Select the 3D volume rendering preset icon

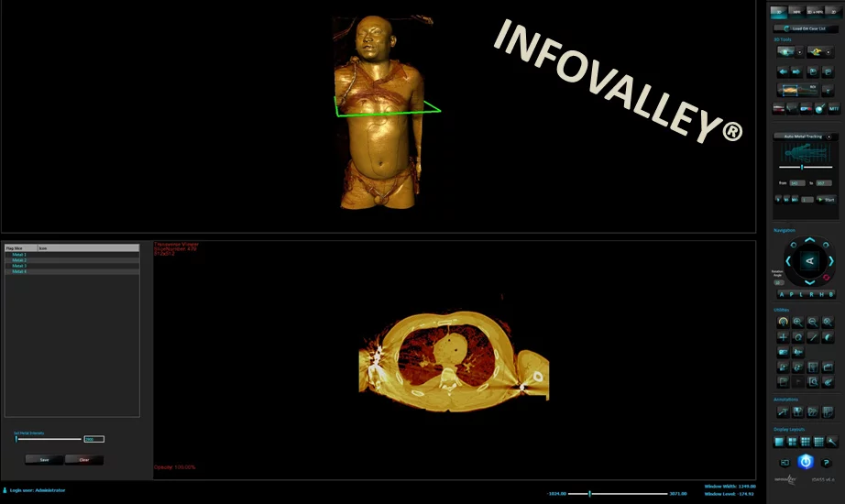pos(785,51)
